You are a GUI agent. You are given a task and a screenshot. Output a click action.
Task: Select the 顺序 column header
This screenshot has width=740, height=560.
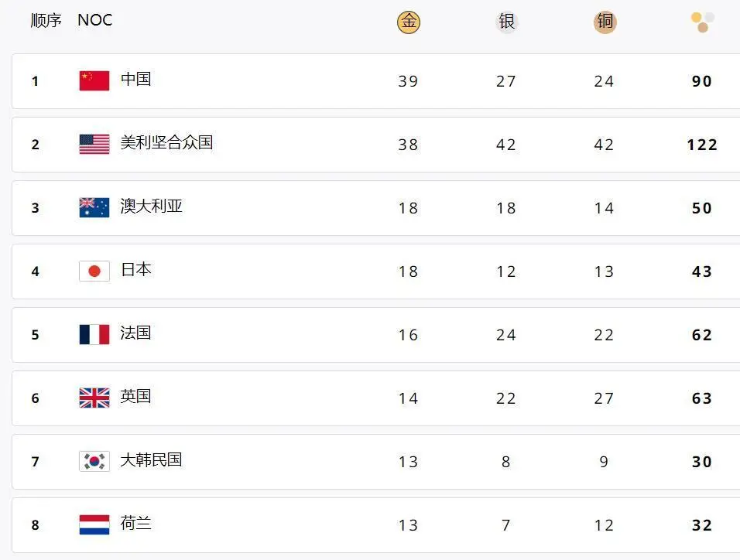click(46, 20)
